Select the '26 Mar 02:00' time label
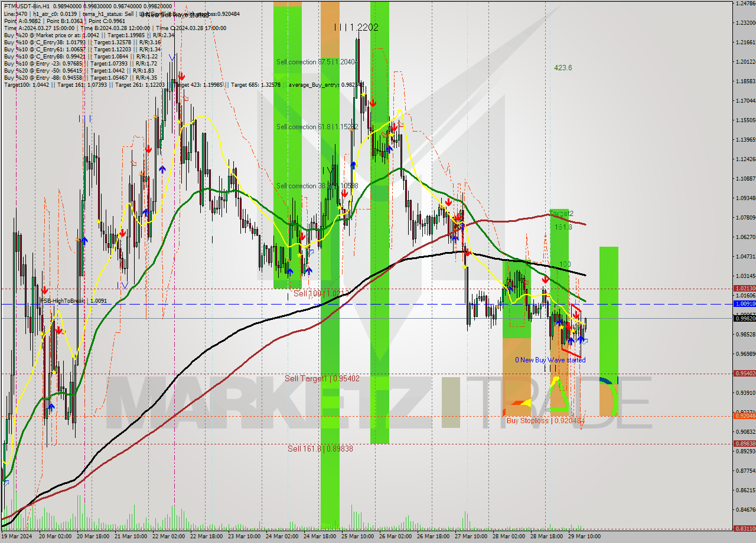The width and height of the screenshot is (756, 543). (x=395, y=537)
